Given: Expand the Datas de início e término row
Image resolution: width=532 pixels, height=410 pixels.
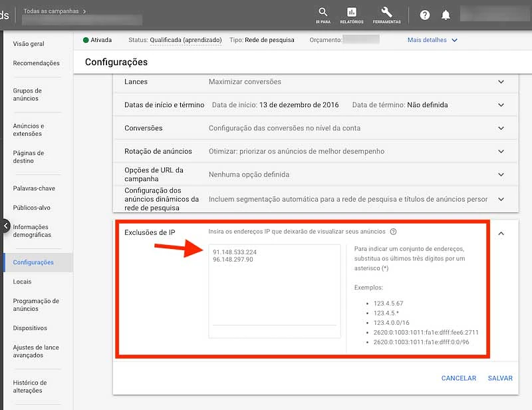Looking at the screenshot, I should [501, 105].
